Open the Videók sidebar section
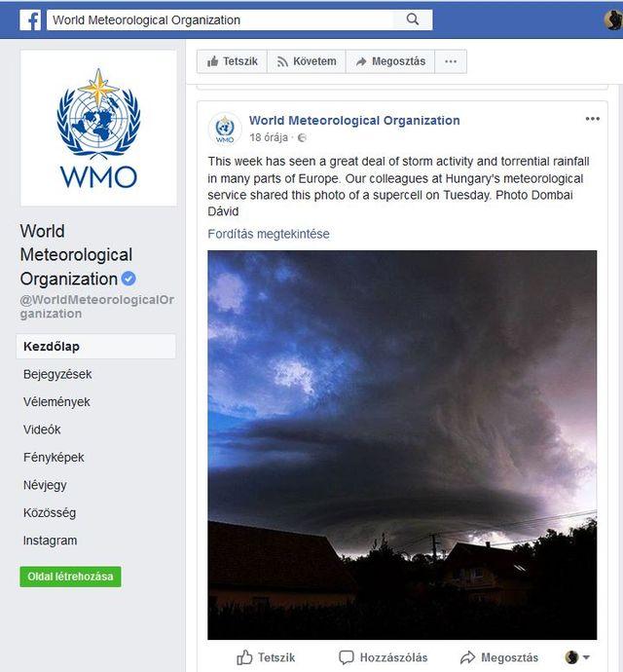The image size is (623, 672). [x=42, y=429]
